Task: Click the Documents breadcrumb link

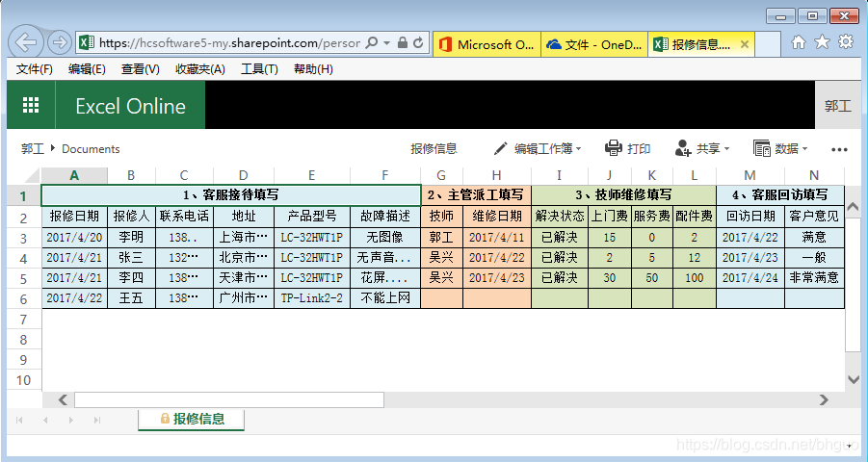Action: 91,149
